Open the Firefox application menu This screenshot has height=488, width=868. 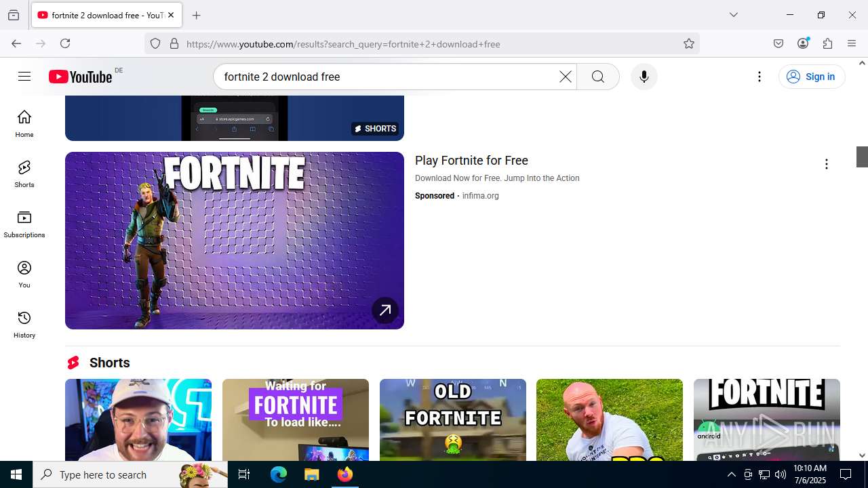point(852,43)
